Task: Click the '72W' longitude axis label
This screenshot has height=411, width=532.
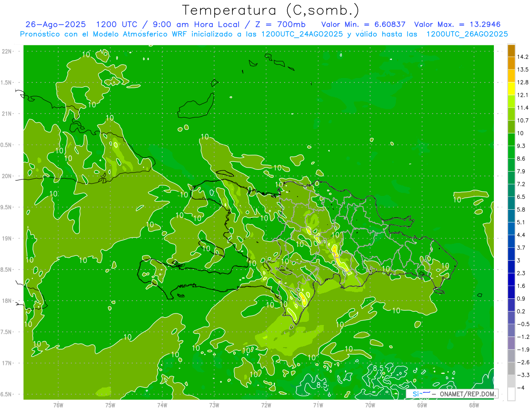Action: [266, 405]
